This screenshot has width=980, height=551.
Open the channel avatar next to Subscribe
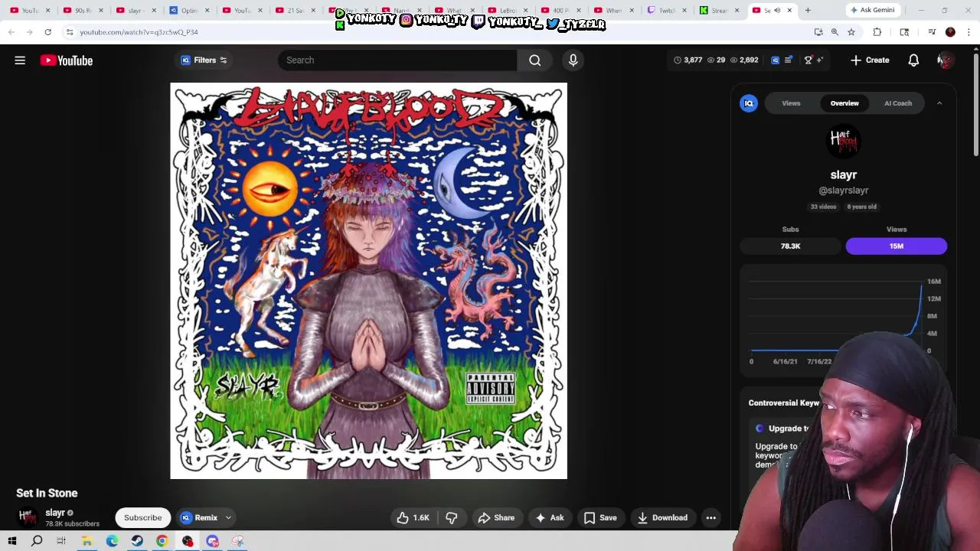(x=28, y=518)
